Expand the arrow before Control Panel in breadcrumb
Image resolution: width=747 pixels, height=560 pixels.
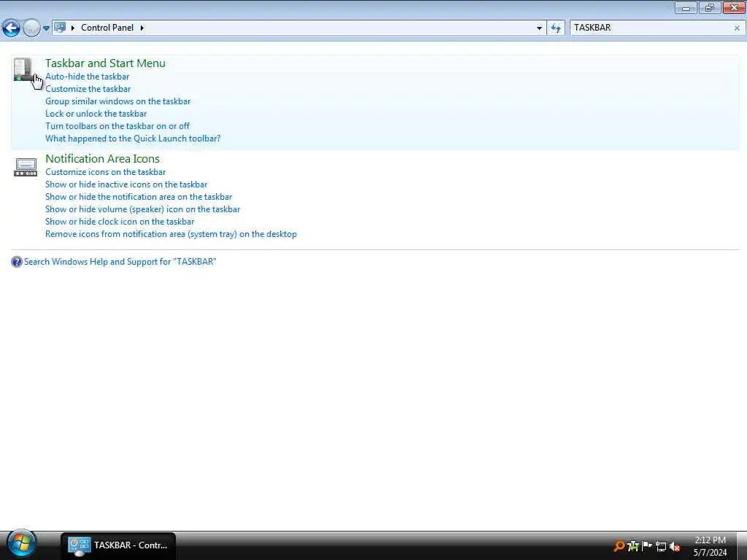pyautogui.click(x=73, y=28)
